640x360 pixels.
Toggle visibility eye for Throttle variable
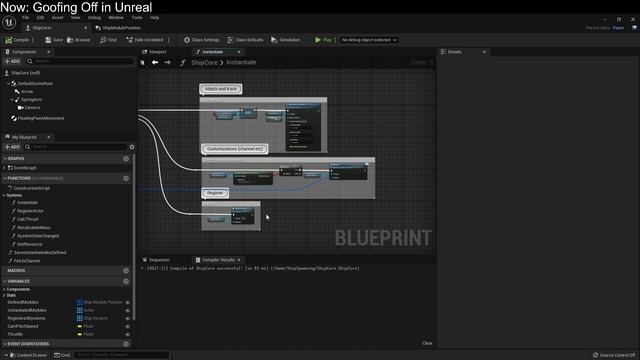tap(128, 334)
